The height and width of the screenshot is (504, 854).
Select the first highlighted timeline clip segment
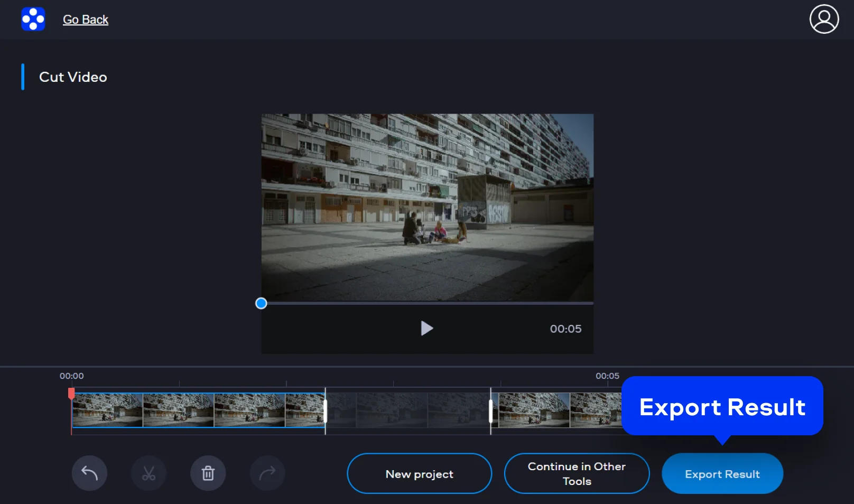198,410
